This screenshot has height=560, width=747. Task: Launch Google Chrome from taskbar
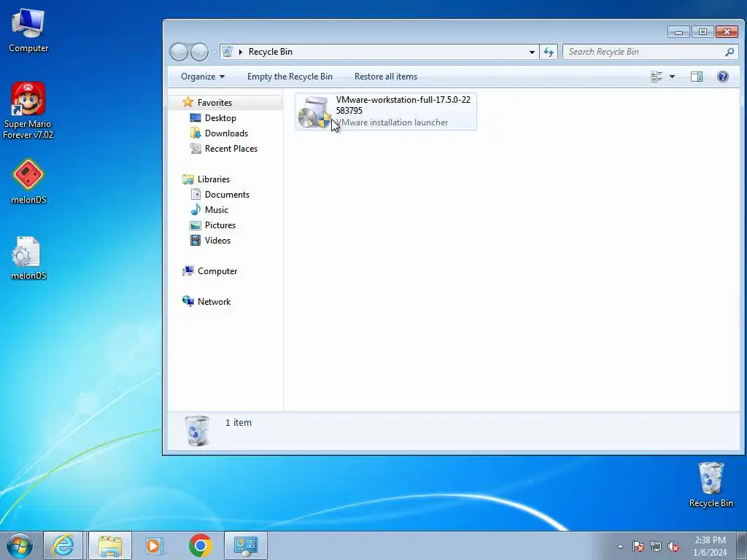[200, 545]
